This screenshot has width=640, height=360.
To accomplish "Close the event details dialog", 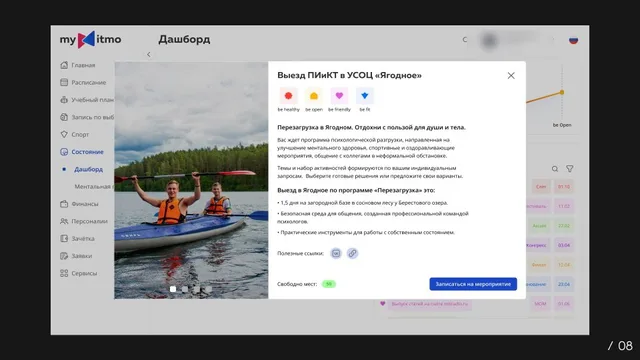I will pos(511,76).
